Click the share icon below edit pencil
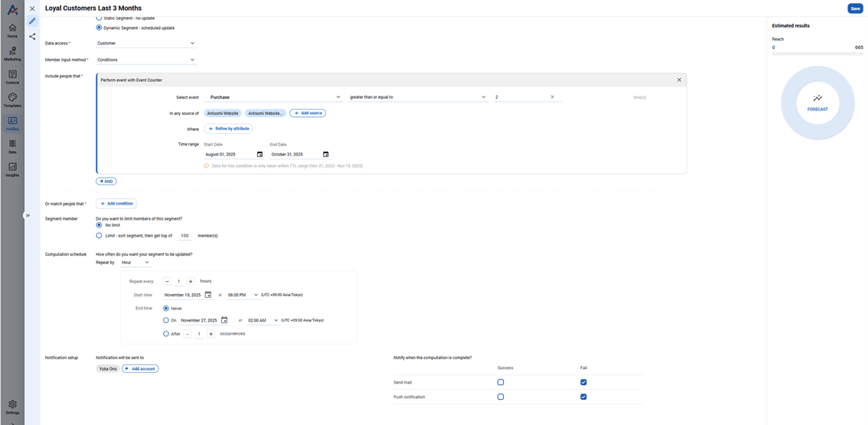The width and height of the screenshot is (868, 425). tap(32, 36)
